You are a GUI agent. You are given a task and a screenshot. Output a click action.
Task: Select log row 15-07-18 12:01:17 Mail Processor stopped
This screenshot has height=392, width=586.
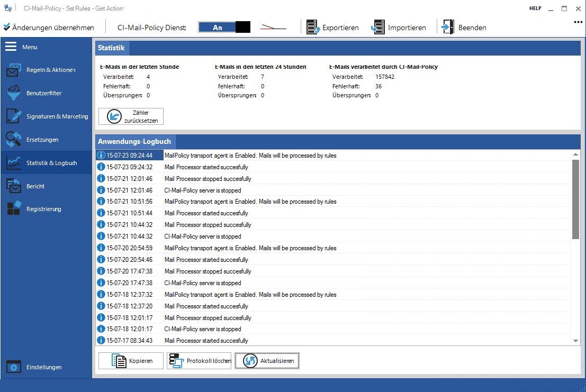(x=332, y=318)
